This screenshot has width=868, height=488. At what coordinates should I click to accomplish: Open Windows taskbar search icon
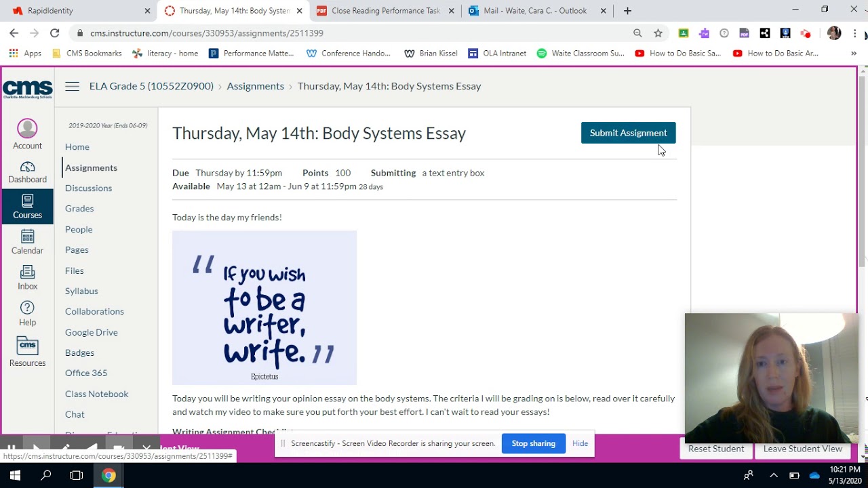click(x=46, y=475)
